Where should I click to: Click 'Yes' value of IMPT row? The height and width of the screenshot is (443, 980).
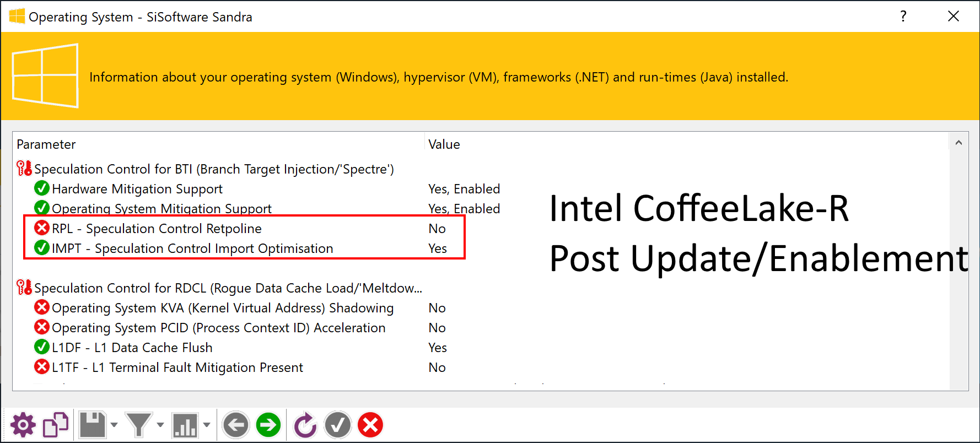pos(438,248)
